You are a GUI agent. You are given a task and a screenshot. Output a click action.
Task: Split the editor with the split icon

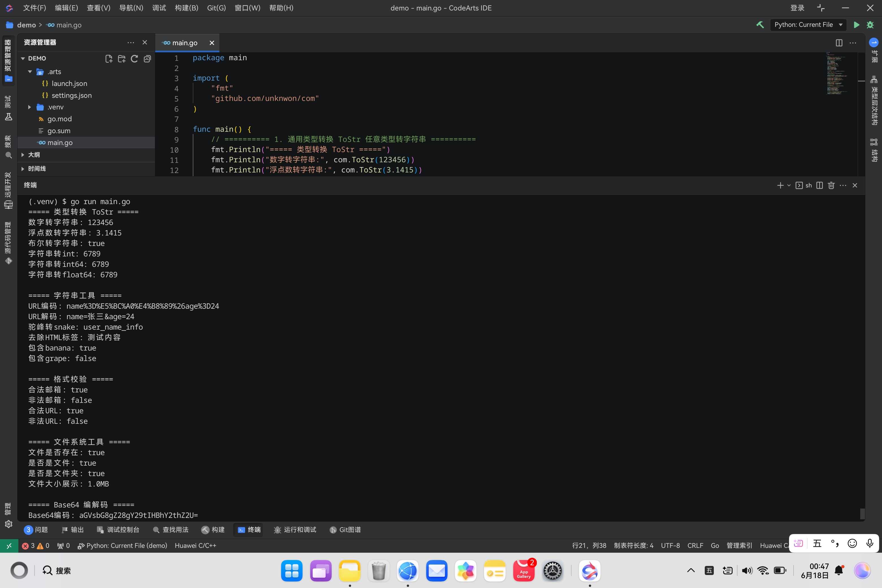839,43
